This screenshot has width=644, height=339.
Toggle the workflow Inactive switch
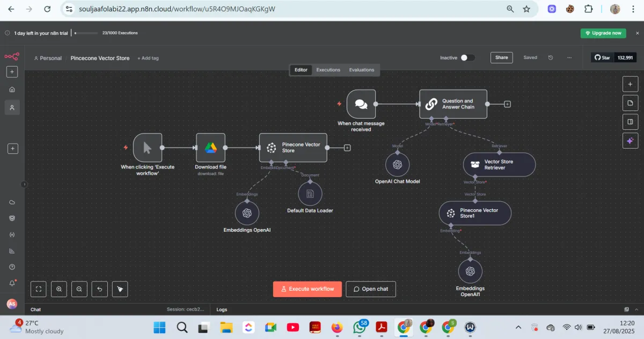point(467,57)
